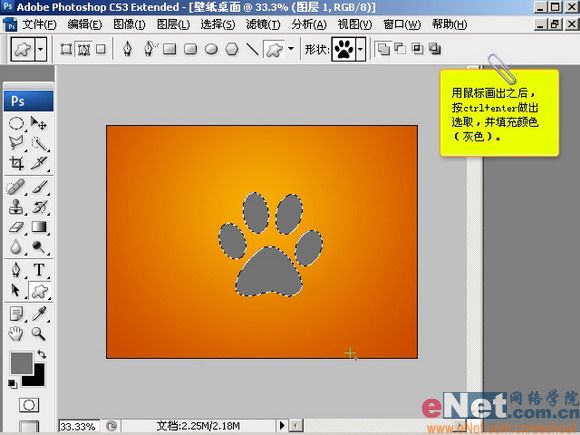Select the Eyedropper tool
Image resolution: width=580 pixels, height=435 pixels.
click(39, 314)
